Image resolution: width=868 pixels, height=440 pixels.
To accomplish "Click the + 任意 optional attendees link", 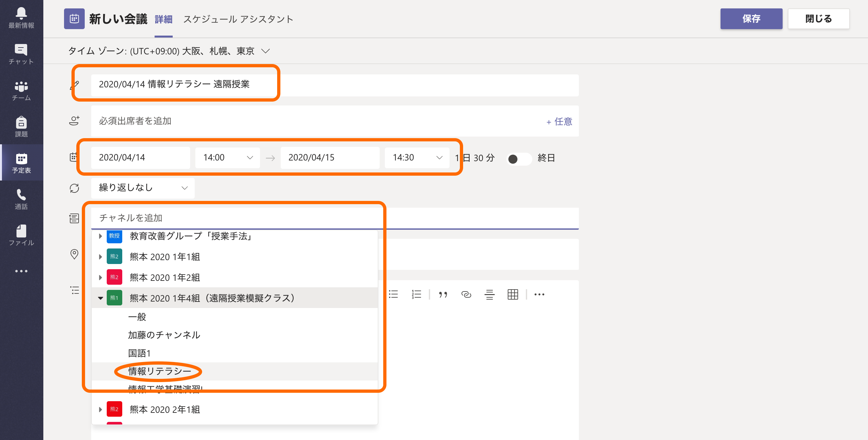I will [x=559, y=121].
